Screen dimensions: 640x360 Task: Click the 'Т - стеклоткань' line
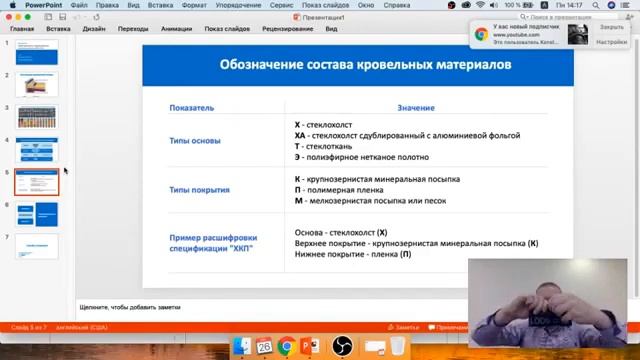point(323,146)
